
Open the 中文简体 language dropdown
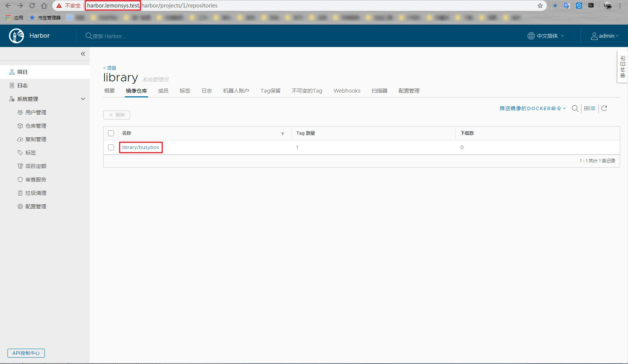click(546, 36)
